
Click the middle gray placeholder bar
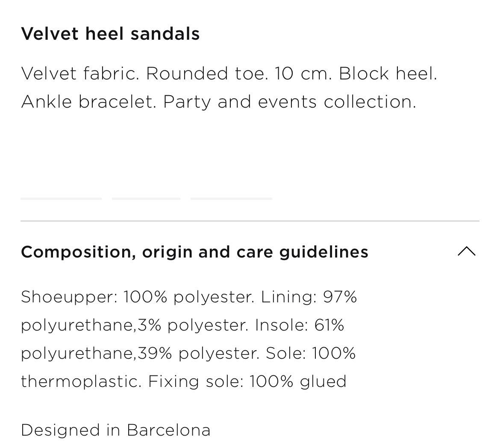click(x=146, y=199)
